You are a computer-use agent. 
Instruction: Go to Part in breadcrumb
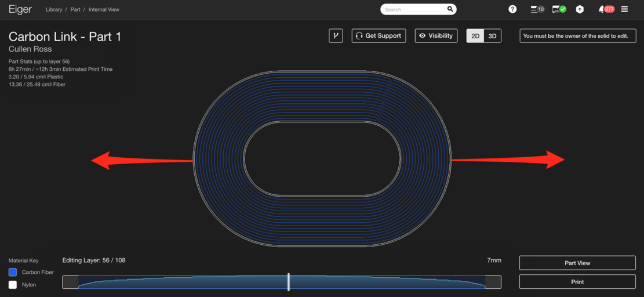click(x=75, y=10)
